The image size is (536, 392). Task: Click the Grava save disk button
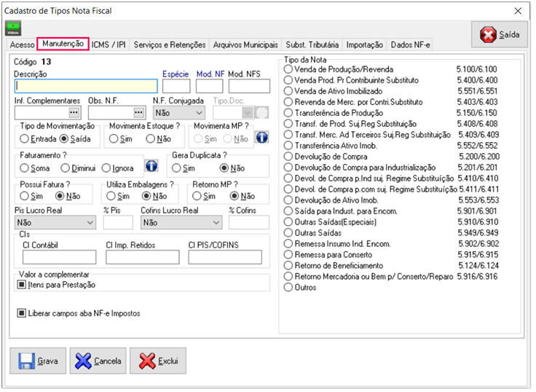coord(38,360)
